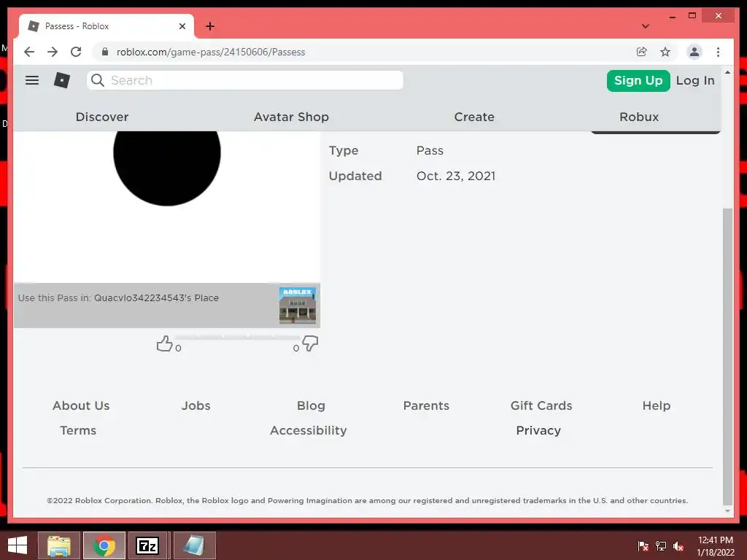Click the scrollbar down arrow
Screen dimensions: 747x560
point(727,511)
